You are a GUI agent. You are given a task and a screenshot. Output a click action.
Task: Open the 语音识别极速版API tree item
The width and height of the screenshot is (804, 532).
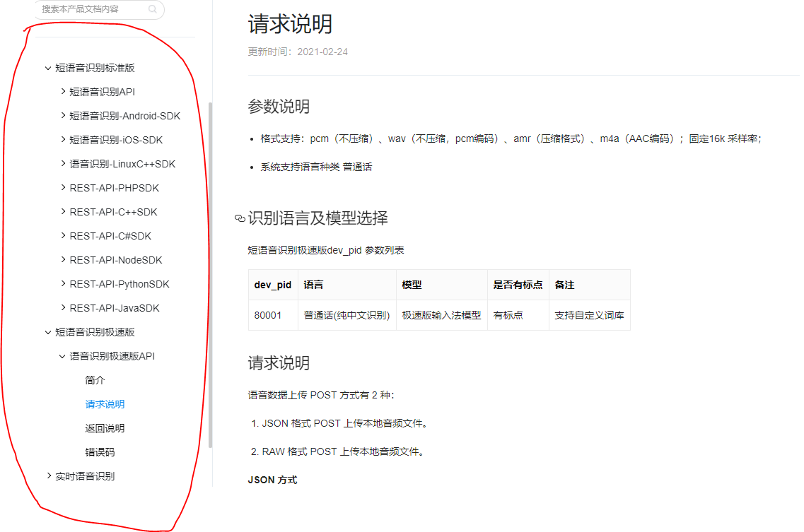pyautogui.click(x=112, y=356)
